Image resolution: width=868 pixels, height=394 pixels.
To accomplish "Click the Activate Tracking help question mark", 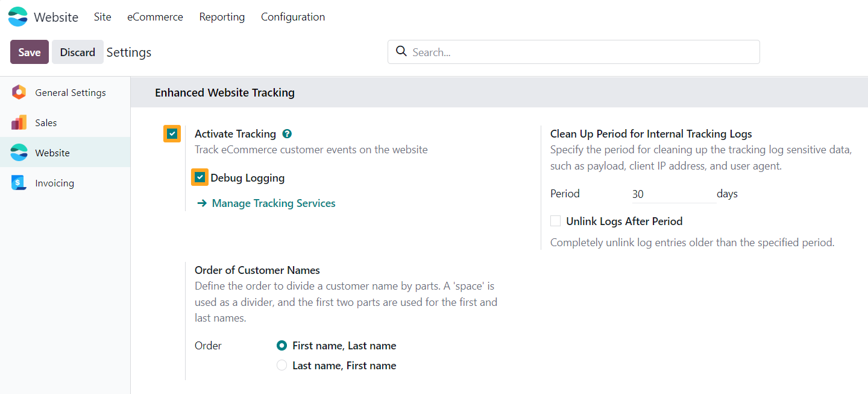I will 287,133.
